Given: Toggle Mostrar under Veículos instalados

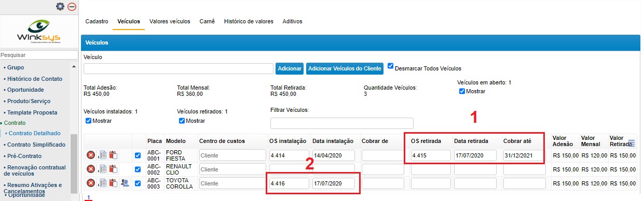Looking at the screenshot, I should [x=89, y=121].
